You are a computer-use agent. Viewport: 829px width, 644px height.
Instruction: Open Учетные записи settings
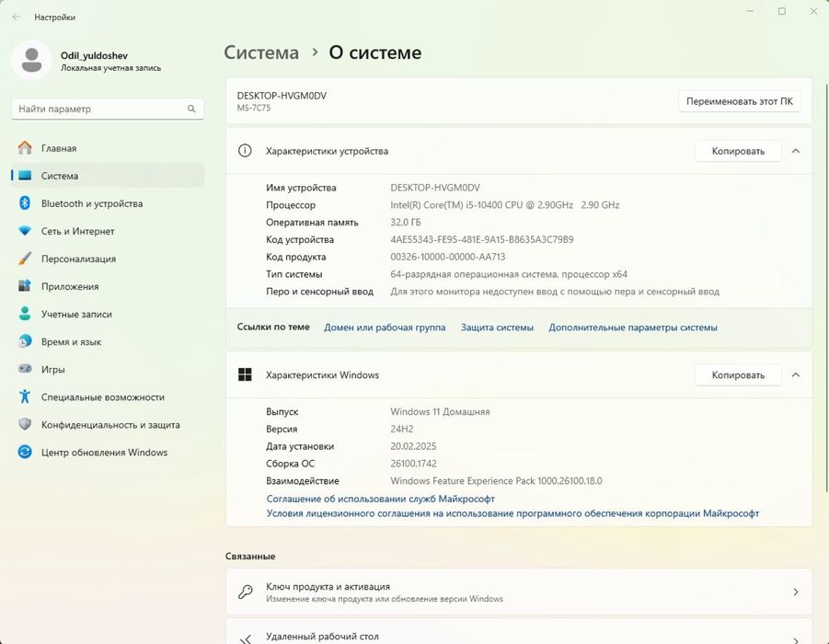76,314
